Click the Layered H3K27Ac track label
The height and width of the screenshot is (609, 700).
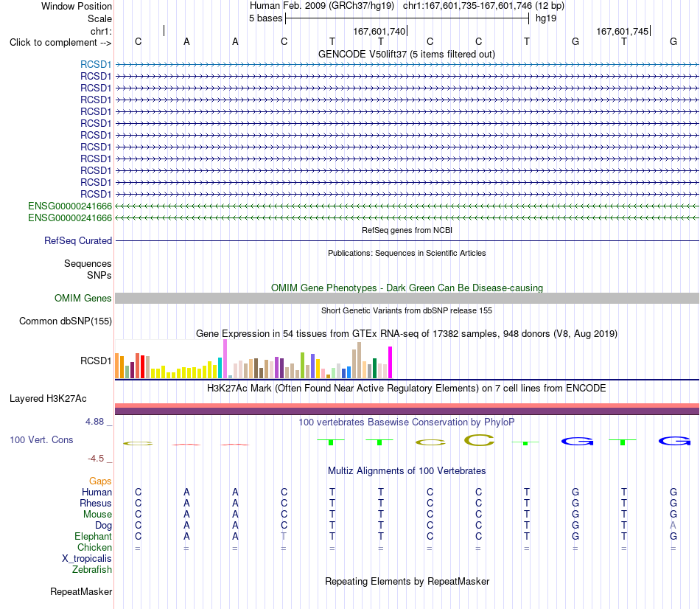[x=48, y=398]
